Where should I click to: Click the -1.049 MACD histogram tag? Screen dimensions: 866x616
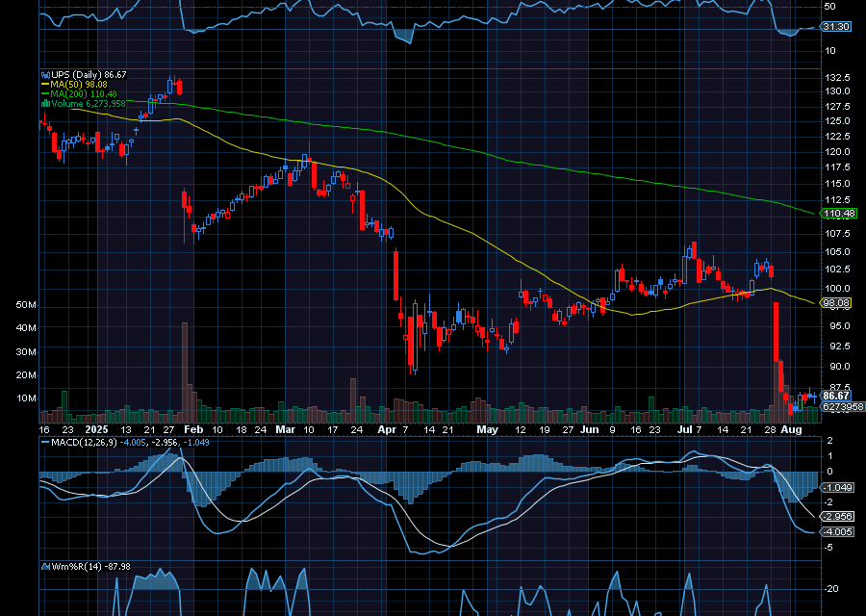click(838, 488)
